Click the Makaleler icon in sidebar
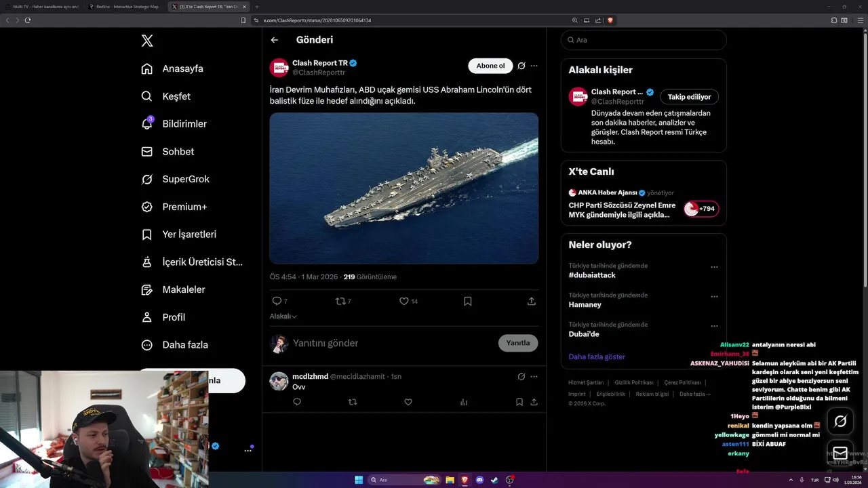 coord(146,289)
